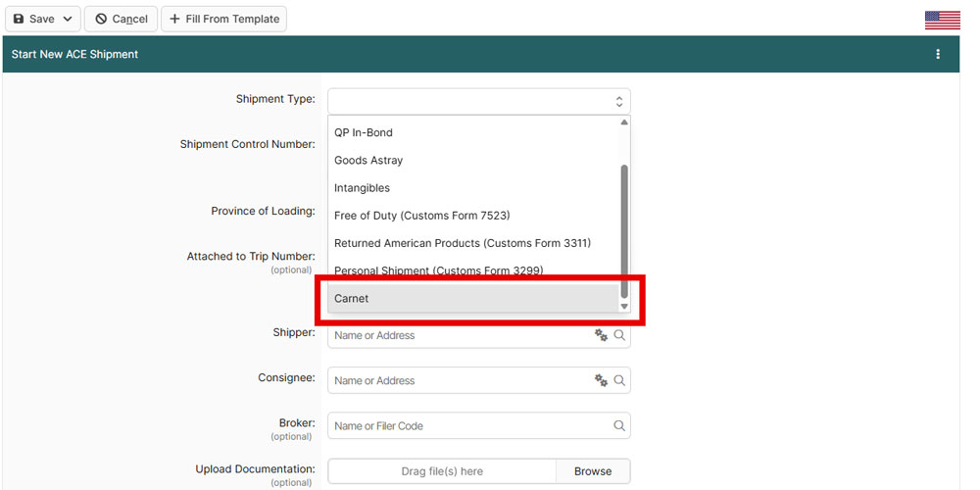Pick Intangibles from the list
This screenshot has width=980, height=490.
pyautogui.click(x=362, y=187)
